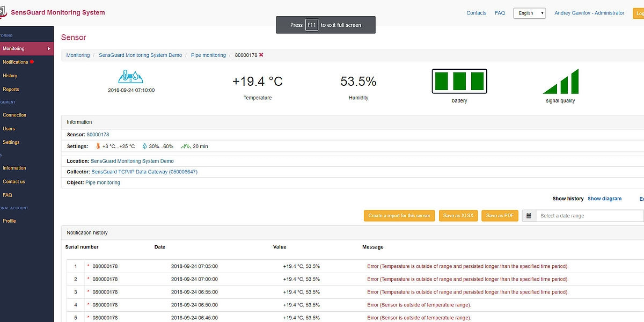644x322 pixels.
Task: Click the 53.5% humidity reading
Action: coord(358,82)
